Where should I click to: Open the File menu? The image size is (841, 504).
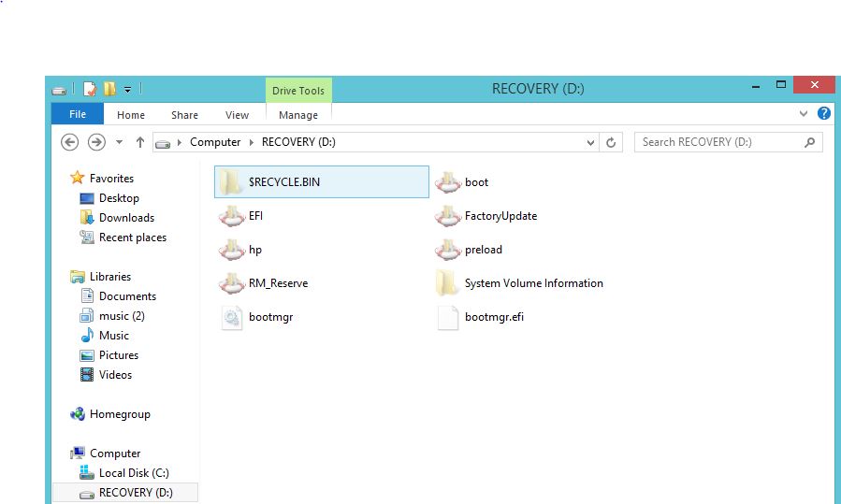tap(78, 114)
